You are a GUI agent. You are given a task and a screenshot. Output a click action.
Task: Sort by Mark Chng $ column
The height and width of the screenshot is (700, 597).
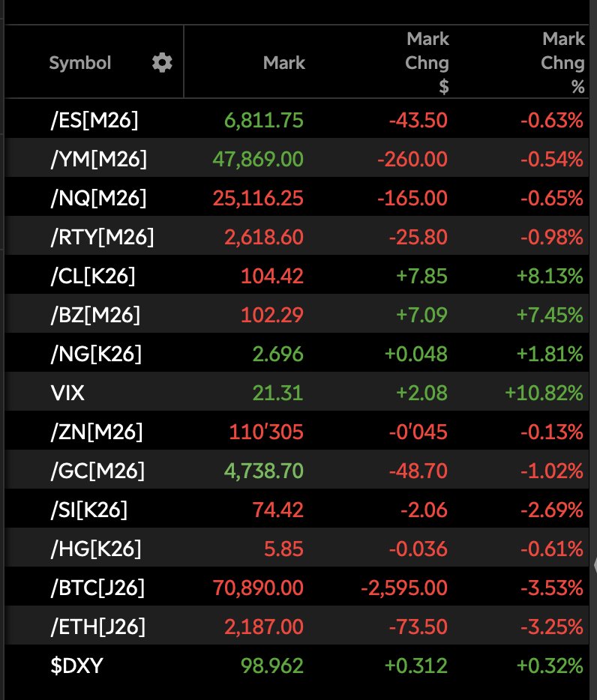[x=427, y=63]
